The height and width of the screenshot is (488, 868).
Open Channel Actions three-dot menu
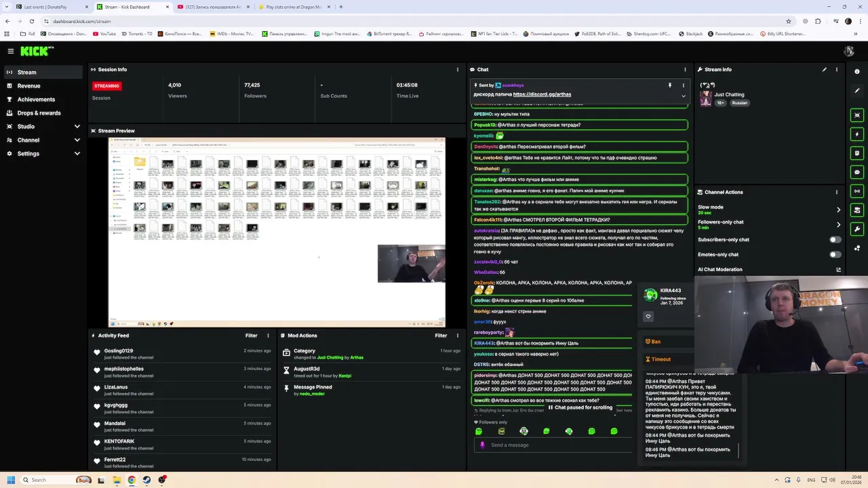[x=837, y=192]
